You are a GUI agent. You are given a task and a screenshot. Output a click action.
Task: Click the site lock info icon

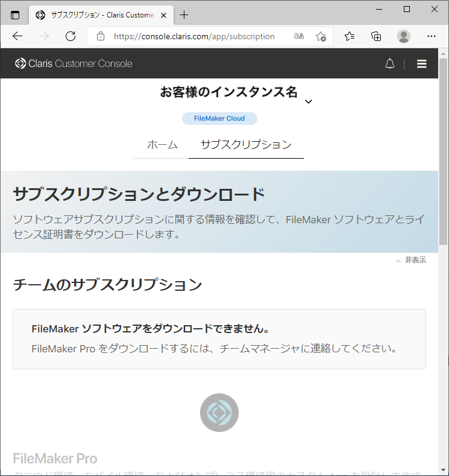[101, 36]
